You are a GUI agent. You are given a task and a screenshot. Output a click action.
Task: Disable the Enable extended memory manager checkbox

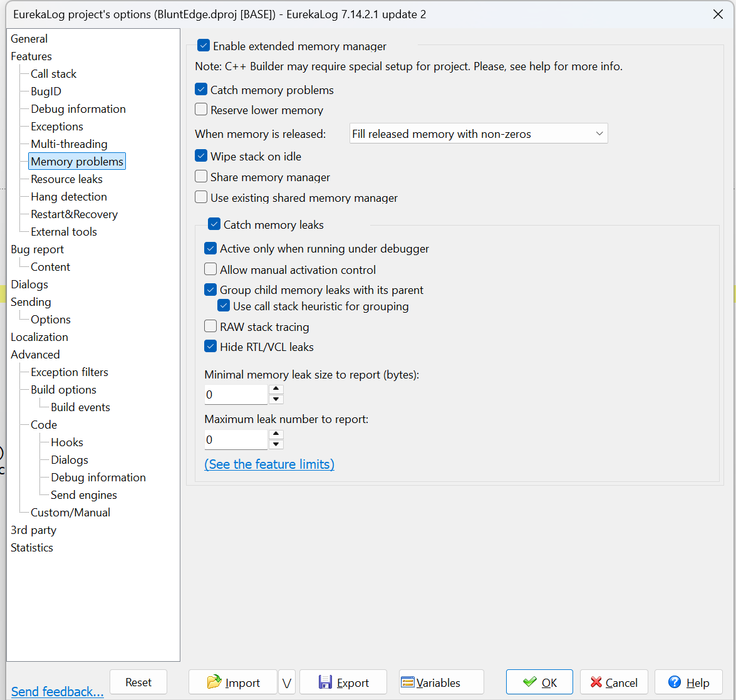[204, 46]
